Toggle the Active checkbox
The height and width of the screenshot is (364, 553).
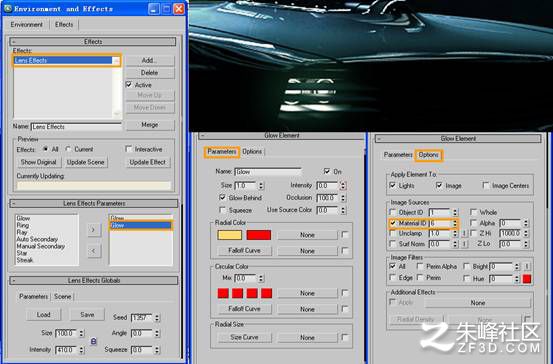(x=129, y=85)
